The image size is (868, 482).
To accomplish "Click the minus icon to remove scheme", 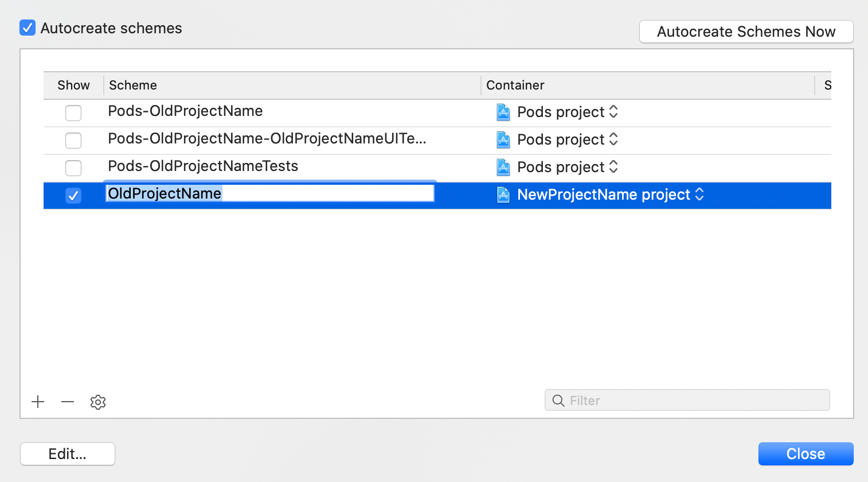I will (68, 402).
